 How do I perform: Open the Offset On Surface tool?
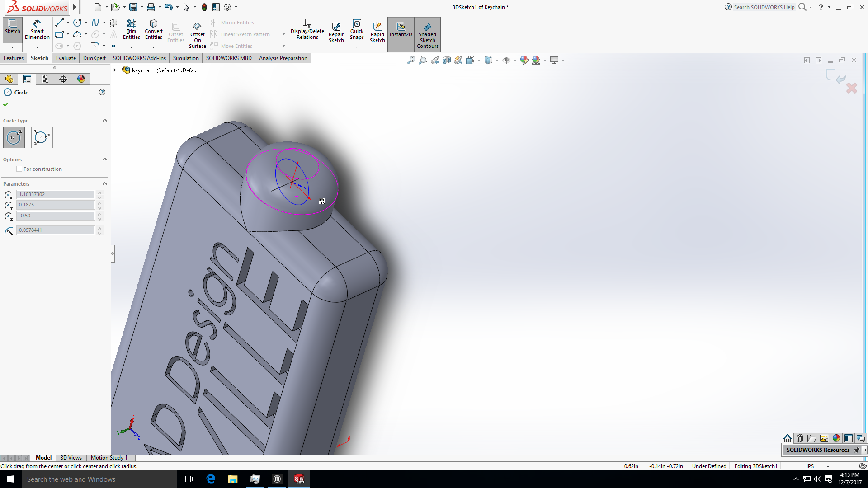pyautogui.click(x=197, y=34)
